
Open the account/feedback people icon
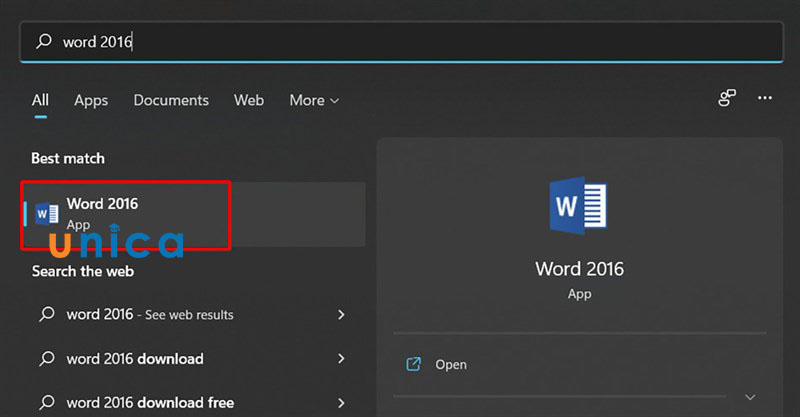pos(727,97)
